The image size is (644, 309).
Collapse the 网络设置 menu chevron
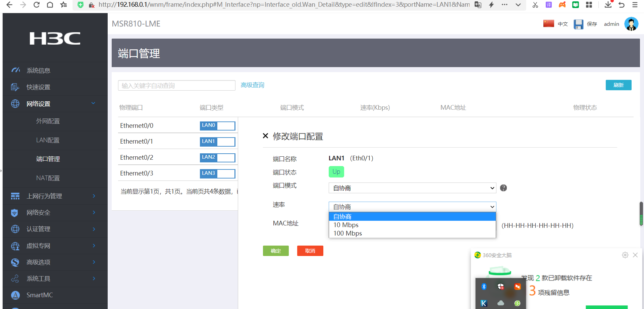[93, 103]
